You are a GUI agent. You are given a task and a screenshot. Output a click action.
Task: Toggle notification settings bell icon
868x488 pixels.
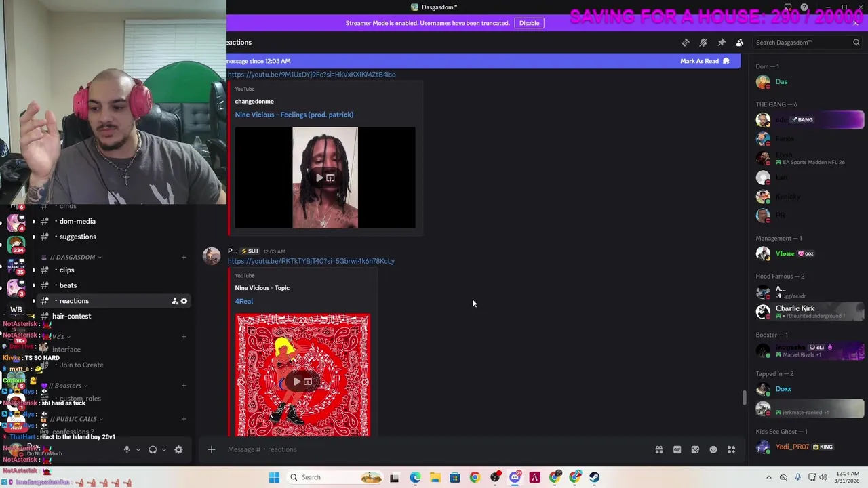click(x=703, y=43)
